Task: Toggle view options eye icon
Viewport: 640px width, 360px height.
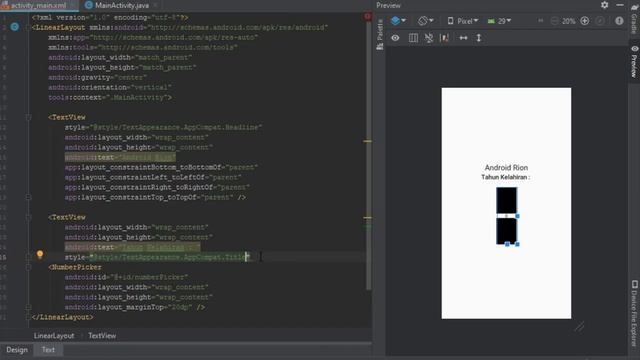Action: (395, 38)
